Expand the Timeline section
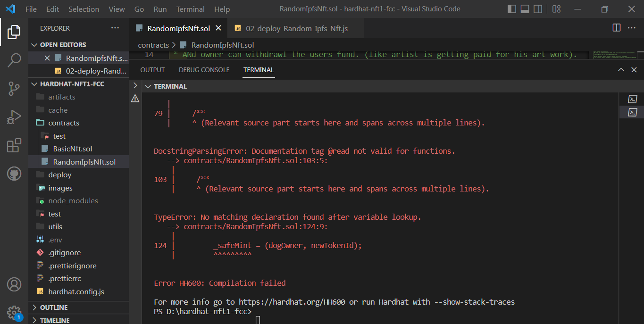 point(34,320)
